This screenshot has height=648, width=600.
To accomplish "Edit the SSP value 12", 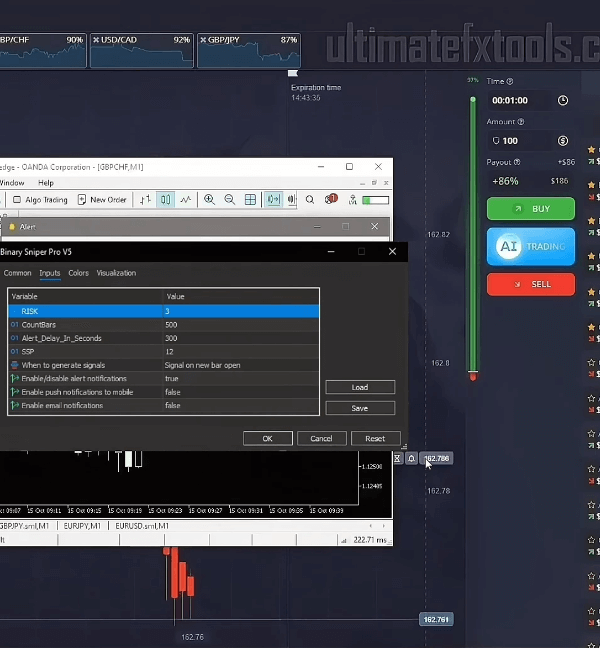I will (x=241, y=352).
